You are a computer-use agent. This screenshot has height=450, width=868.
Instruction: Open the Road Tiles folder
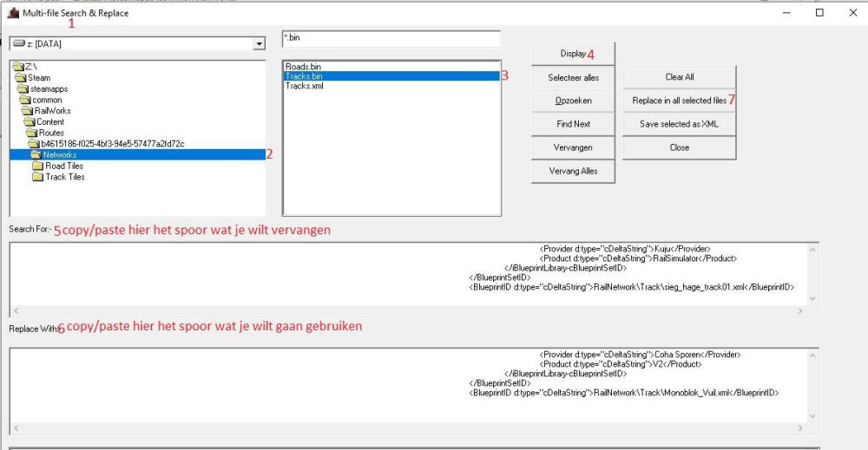point(65,166)
